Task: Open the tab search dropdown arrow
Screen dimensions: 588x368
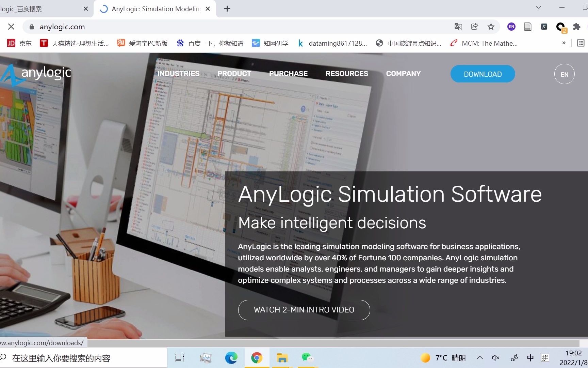Action: (x=539, y=7)
